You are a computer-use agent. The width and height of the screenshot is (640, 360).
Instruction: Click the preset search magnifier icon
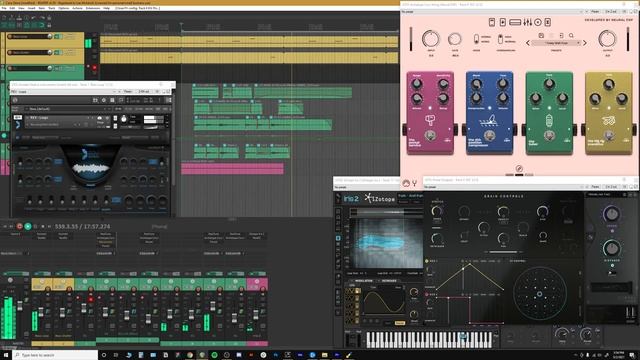(571, 36)
